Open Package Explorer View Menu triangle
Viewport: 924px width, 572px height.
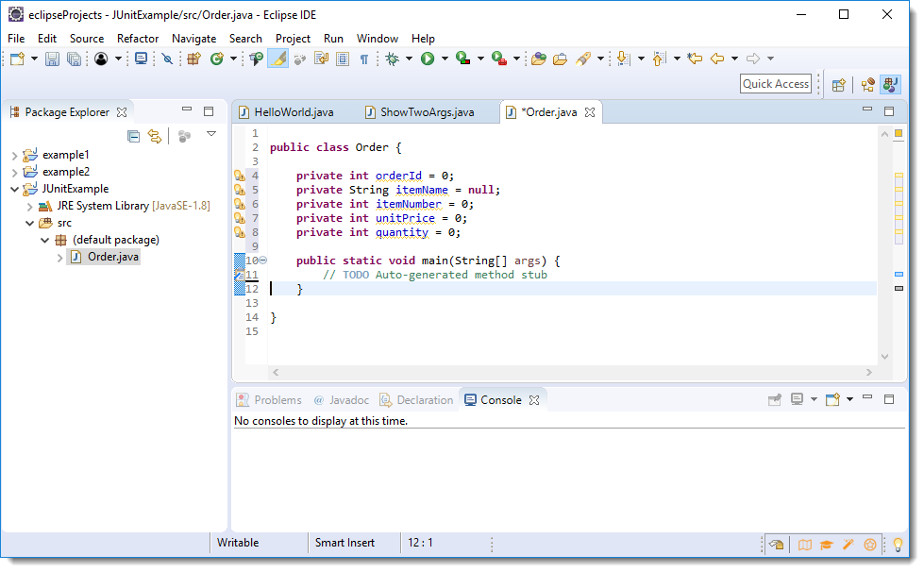pyautogui.click(x=211, y=134)
